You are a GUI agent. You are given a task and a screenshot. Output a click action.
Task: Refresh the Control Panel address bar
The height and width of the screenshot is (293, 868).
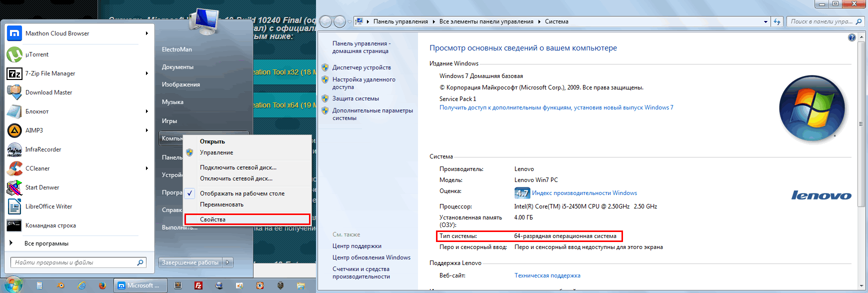[x=776, y=21]
